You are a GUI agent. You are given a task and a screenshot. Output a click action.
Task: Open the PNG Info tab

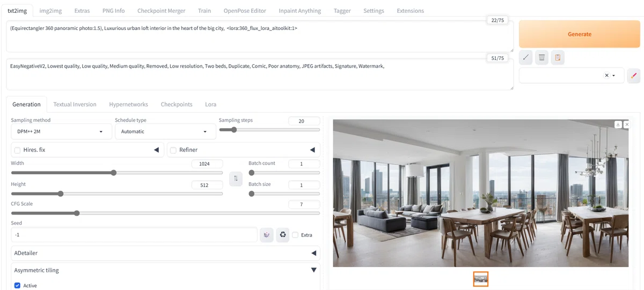[x=113, y=11]
